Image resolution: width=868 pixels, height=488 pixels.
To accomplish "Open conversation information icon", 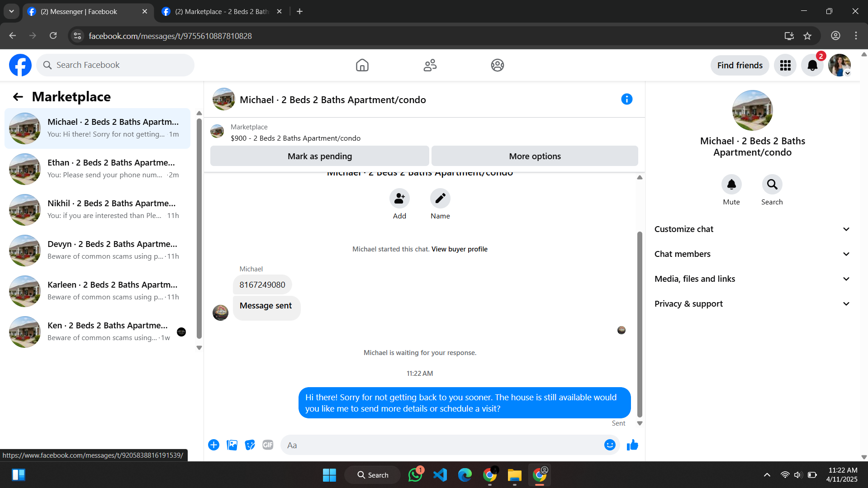I will pos(626,99).
